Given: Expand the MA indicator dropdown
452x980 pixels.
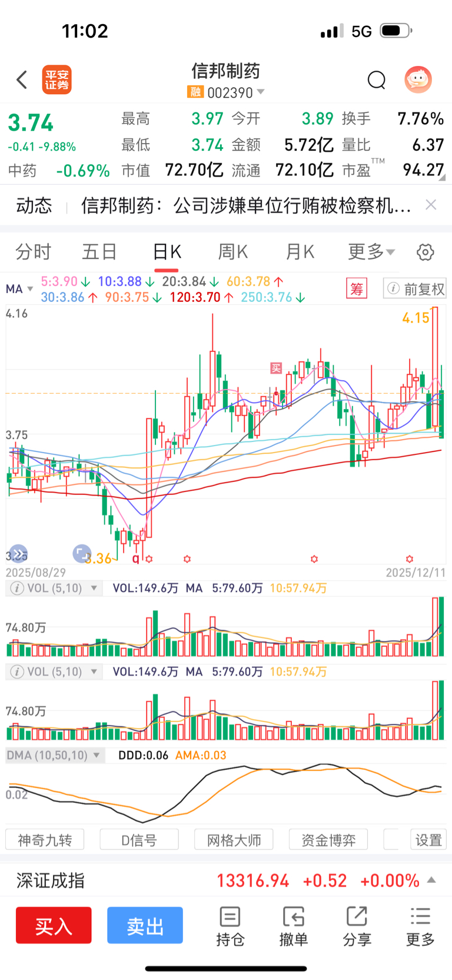Looking at the screenshot, I should (x=19, y=289).
